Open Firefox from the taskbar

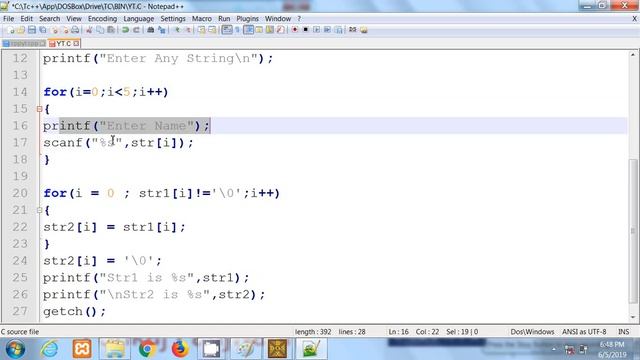[x=180, y=349]
